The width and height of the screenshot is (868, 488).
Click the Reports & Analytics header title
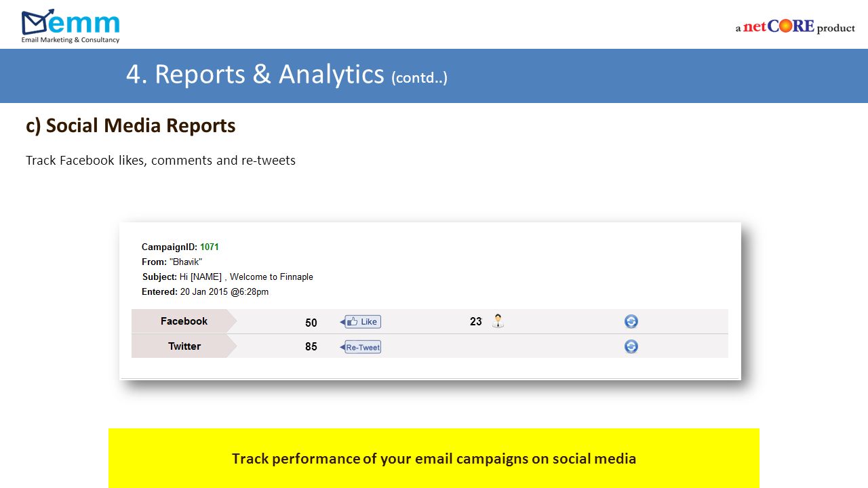point(286,75)
